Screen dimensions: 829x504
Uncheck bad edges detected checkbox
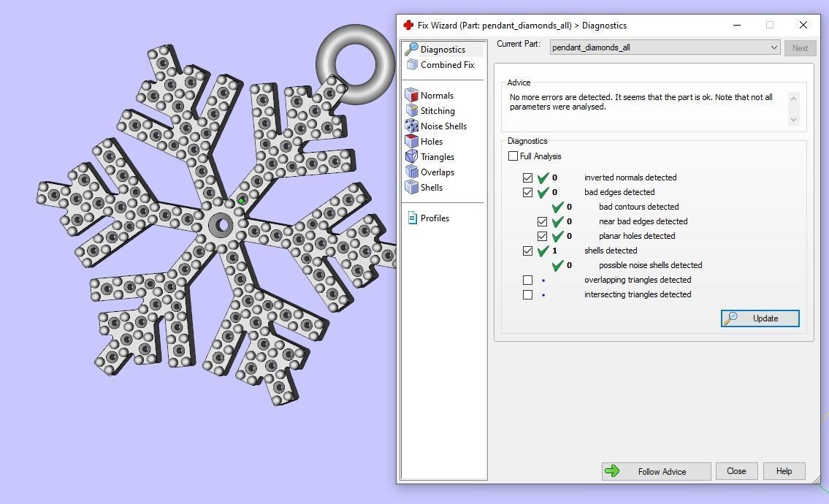pyautogui.click(x=527, y=193)
